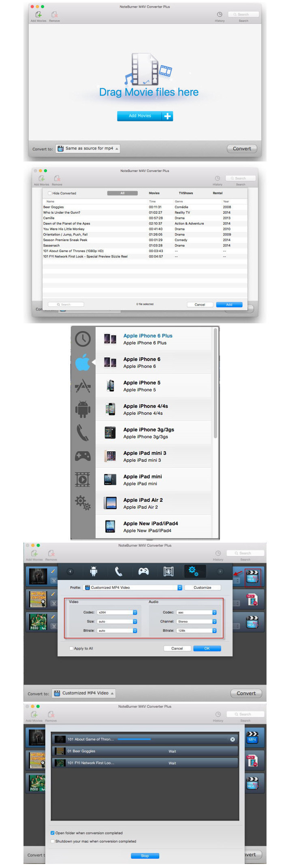Click Search field in drag-files start window toolbar
Image resolution: width=290 pixels, height=868 pixels.
[243, 15]
